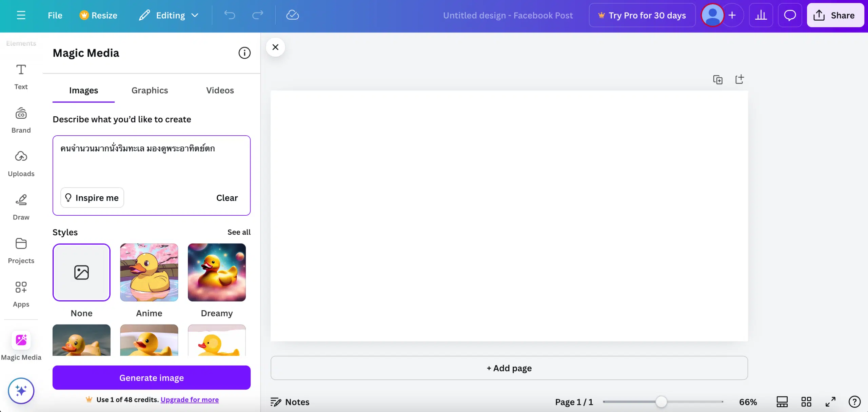Click See all styles
This screenshot has width=868, height=412.
pyautogui.click(x=239, y=232)
